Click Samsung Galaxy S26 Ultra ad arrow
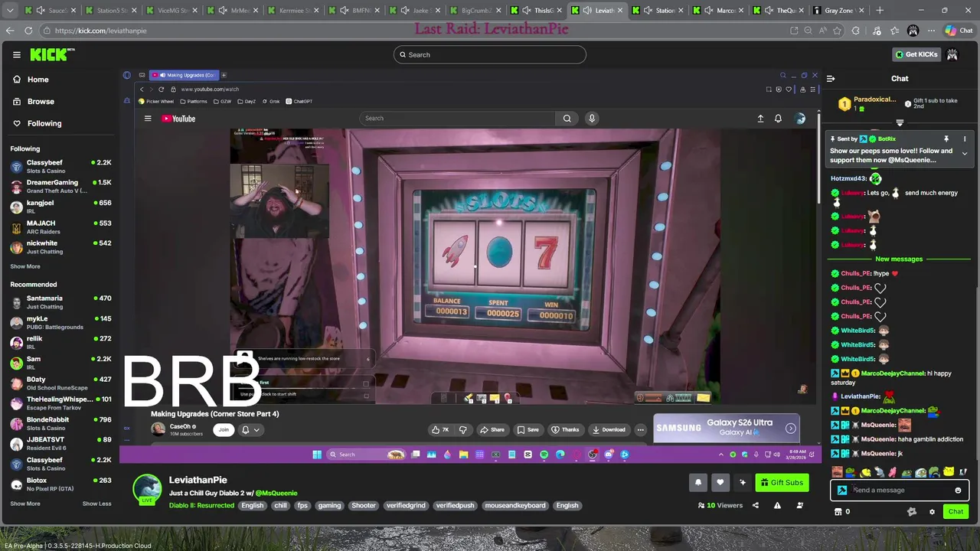The image size is (980, 551). click(x=790, y=429)
